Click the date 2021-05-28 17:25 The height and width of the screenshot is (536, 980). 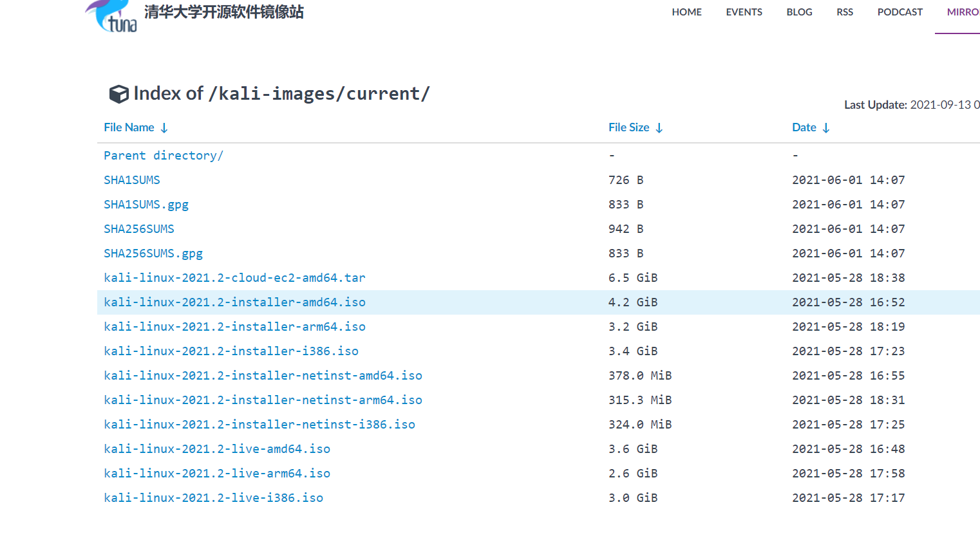click(849, 425)
